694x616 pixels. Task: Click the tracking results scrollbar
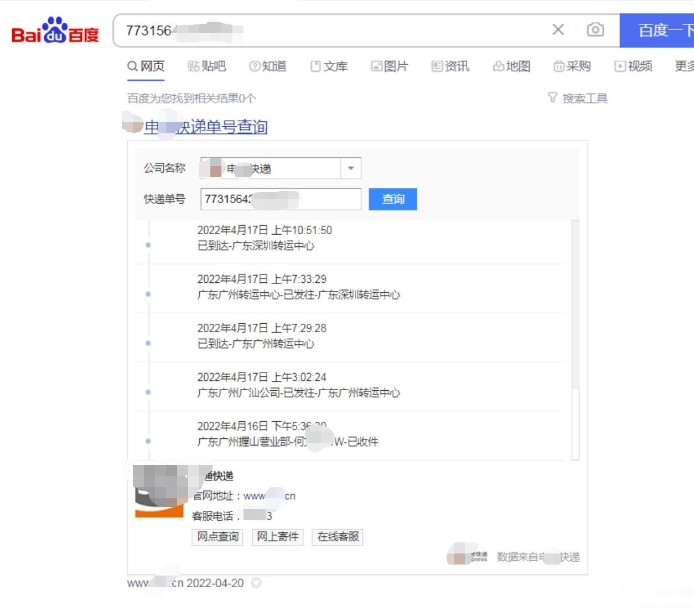575,304
